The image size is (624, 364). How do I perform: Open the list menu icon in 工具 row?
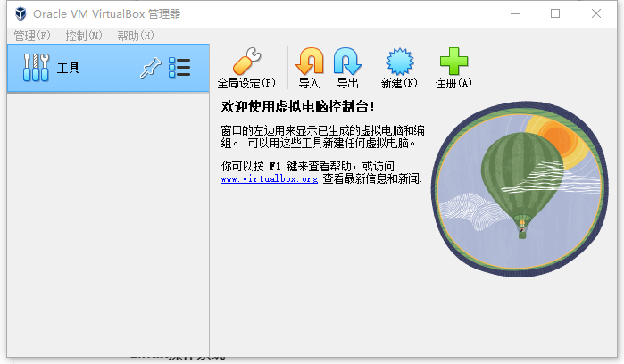pos(179,68)
